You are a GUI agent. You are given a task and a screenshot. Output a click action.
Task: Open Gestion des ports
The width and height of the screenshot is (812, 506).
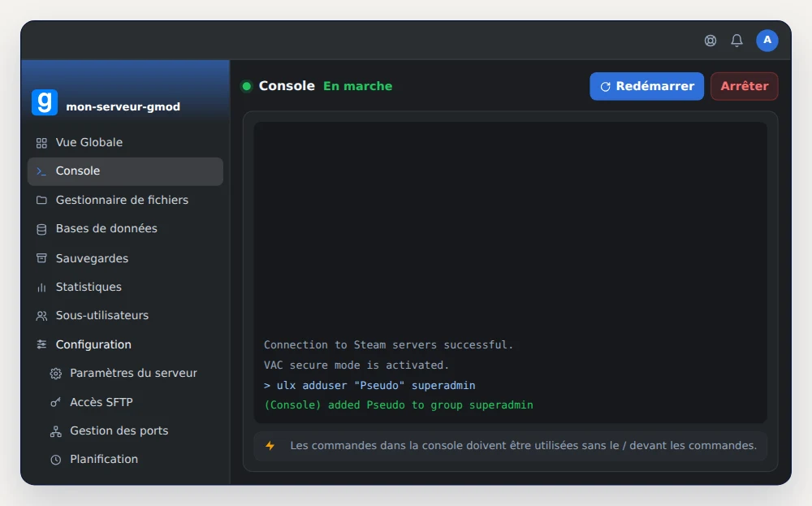click(132, 431)
